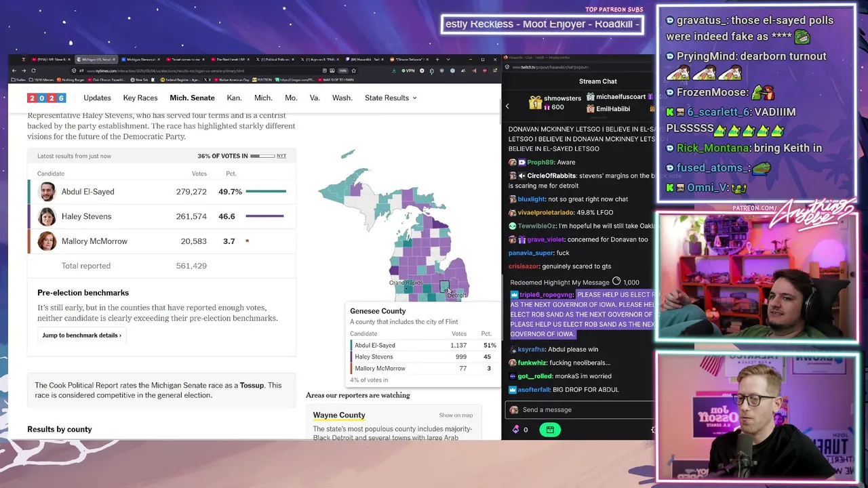Switch to the Michigan US Senate browser tab

pos(96,60)
